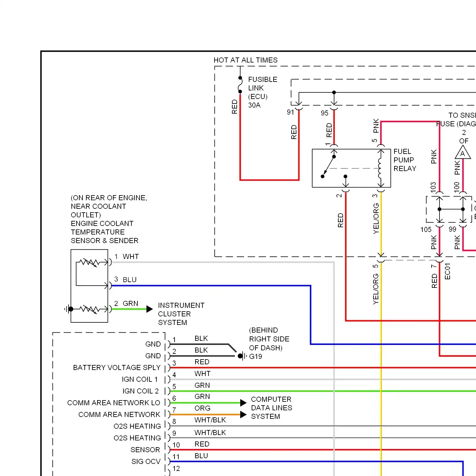Click the black arrowhead pointing to Instrument Cluster System
This screenshot has width=476, height=476.
[149, 309]
